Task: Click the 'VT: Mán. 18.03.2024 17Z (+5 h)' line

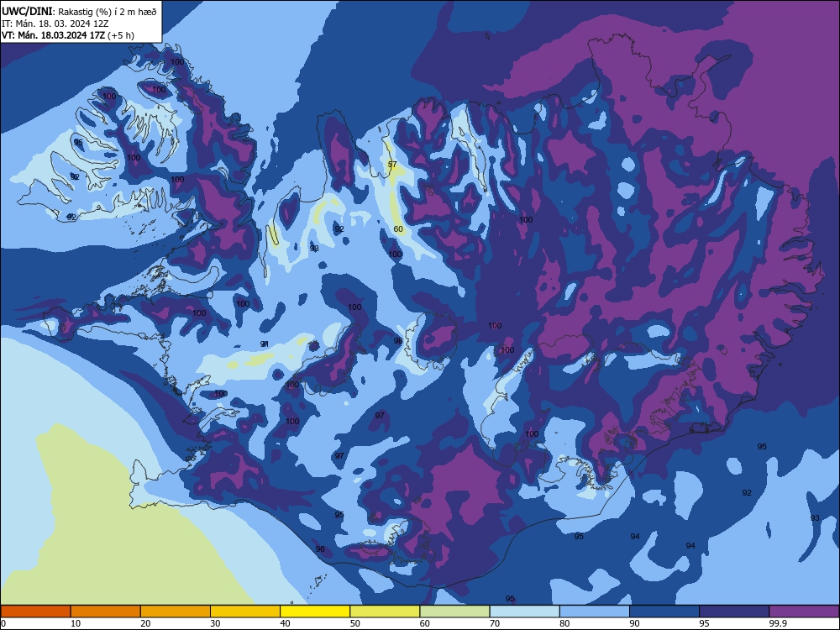Action: click(68, 35)
